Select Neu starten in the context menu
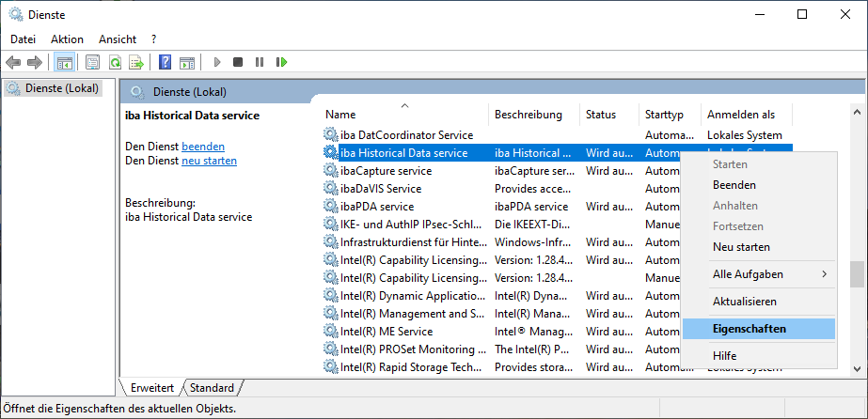 741,247
